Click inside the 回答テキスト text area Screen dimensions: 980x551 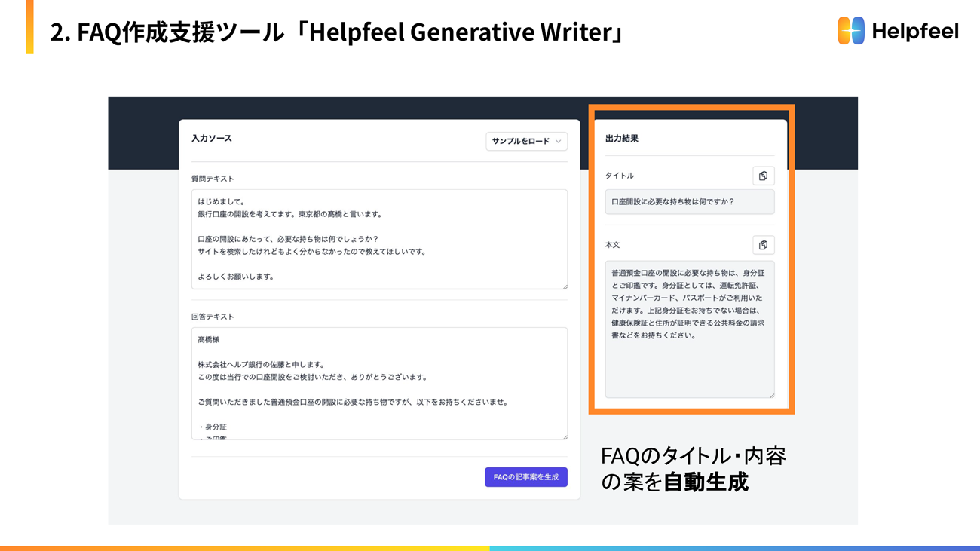click(379, 383)
